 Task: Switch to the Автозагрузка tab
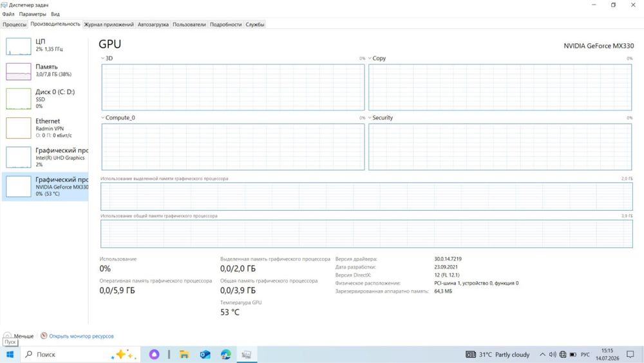[153, 25]
